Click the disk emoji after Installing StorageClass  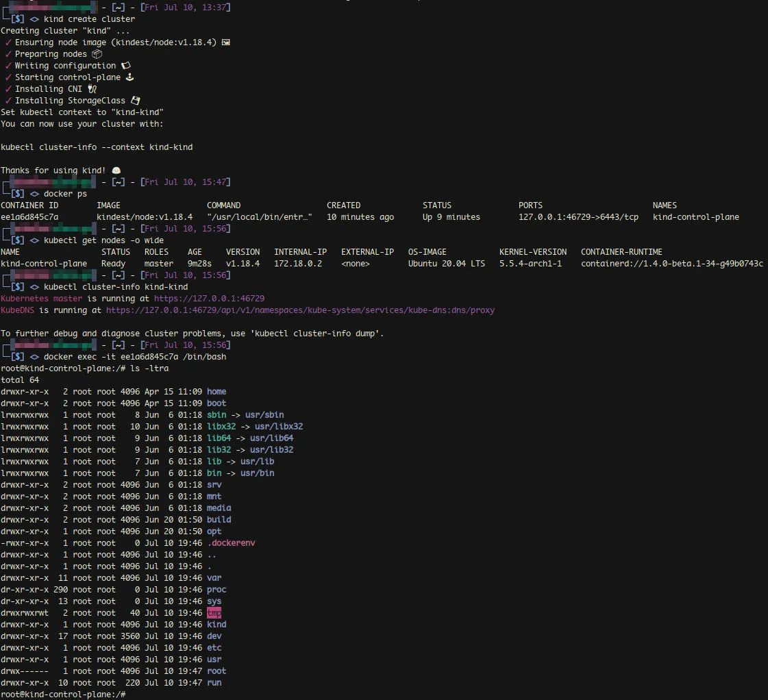[x=136, y=101]
